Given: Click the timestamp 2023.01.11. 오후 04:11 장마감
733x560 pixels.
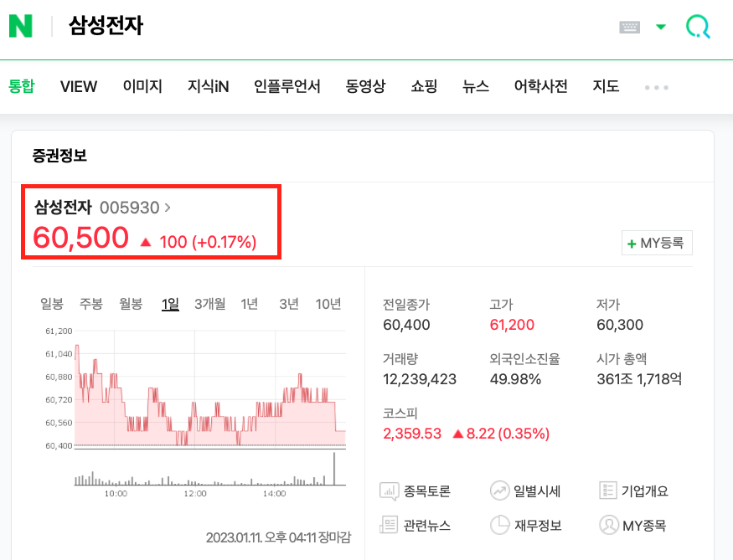Looking at the screenshot, I should (278, 537).
